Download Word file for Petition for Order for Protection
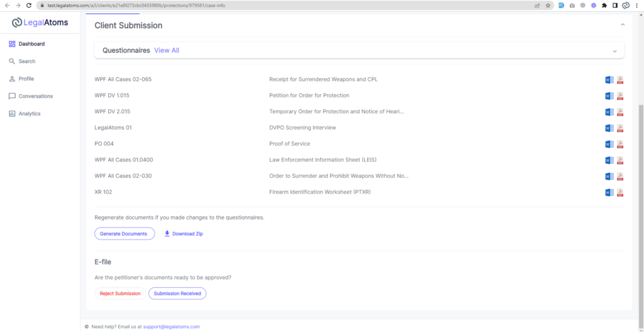This screenshot has height=332, width=644. point(609,96)
